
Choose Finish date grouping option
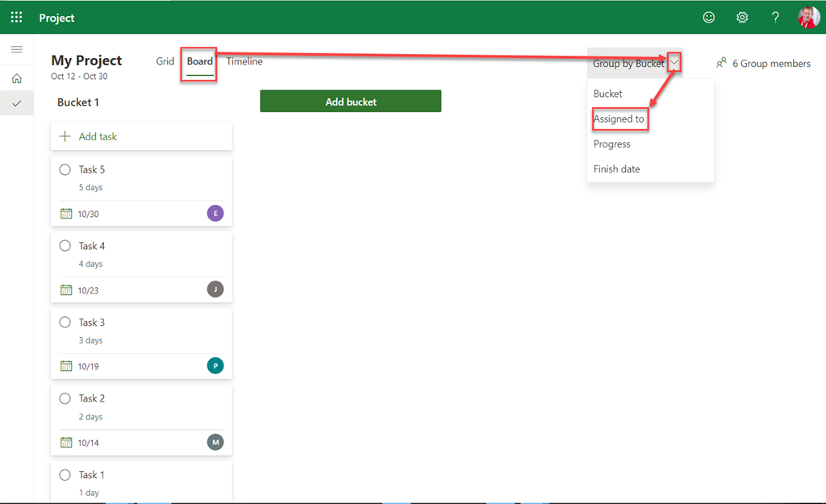coord(616,169)
